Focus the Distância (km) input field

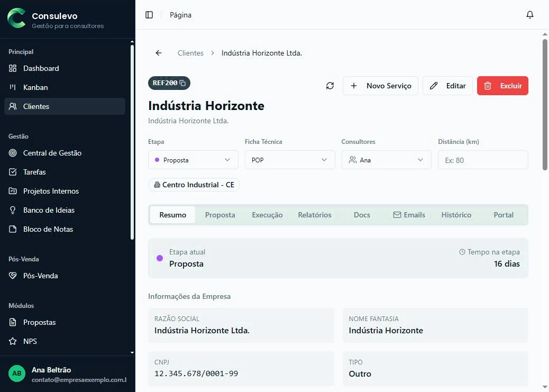(483, 160)
